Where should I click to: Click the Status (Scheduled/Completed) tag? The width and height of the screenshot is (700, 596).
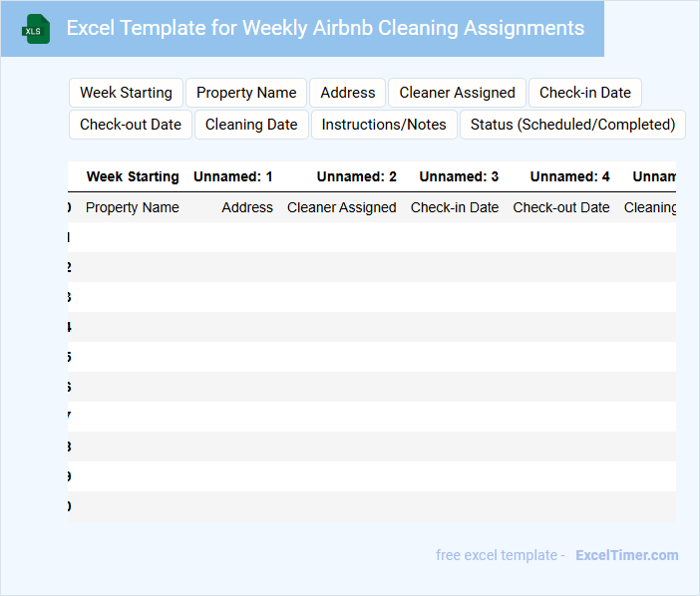pyautogui.click(x=572, y=125)
